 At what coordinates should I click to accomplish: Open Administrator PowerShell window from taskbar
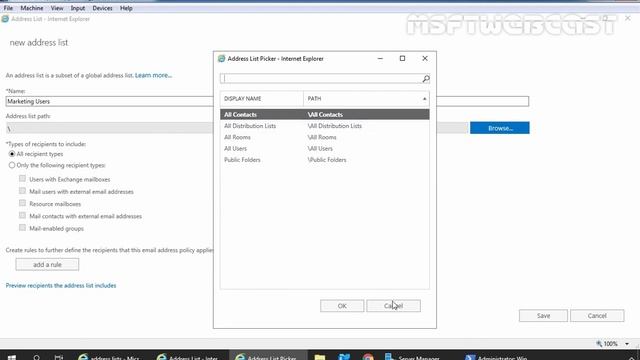496,357
